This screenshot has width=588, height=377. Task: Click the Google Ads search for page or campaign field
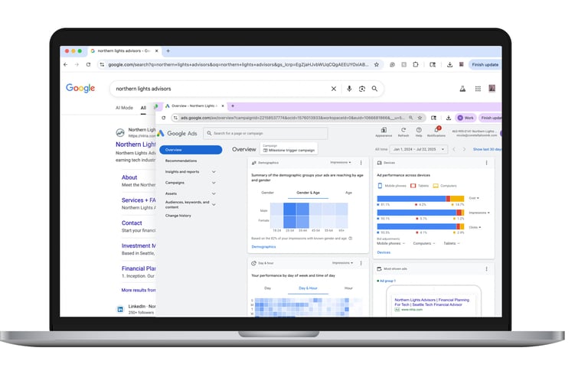point(266,133)
